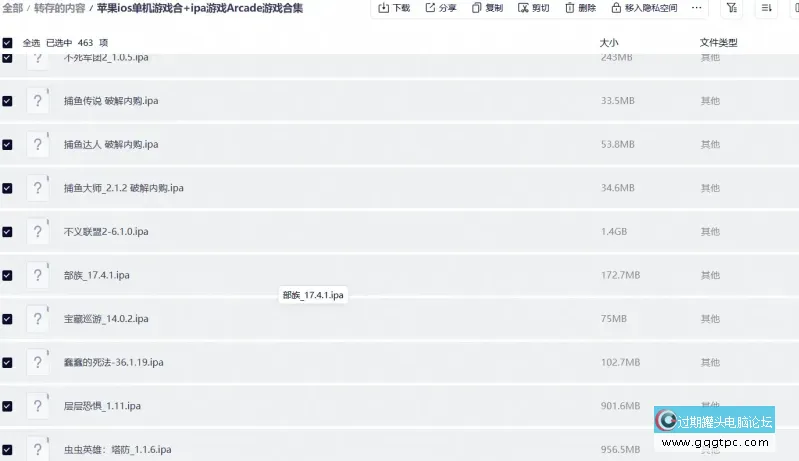The width and height of the screenshot is (799, 461).
Task: Uncheck the 捕鱼达人 破解内购.ipa checkbox
Action: (7, 145)
